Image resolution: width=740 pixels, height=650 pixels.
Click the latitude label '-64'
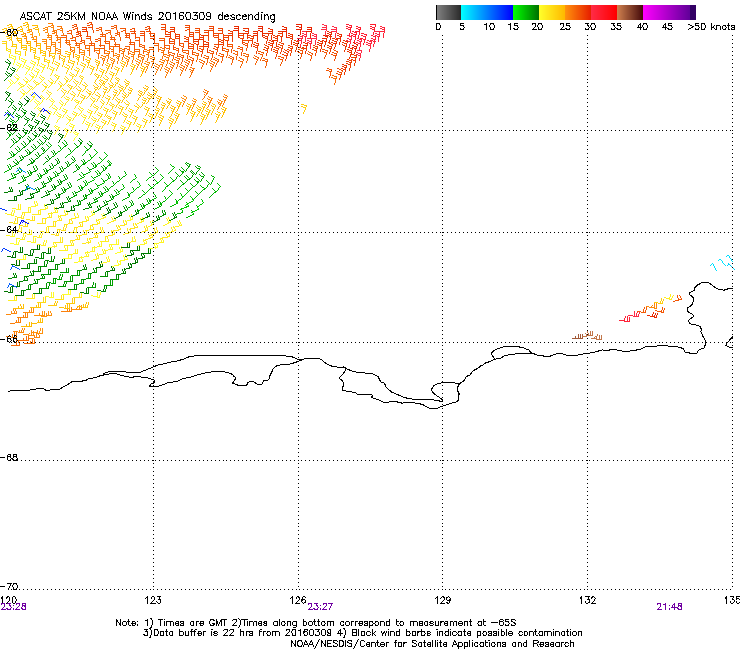tap(9, 229)
